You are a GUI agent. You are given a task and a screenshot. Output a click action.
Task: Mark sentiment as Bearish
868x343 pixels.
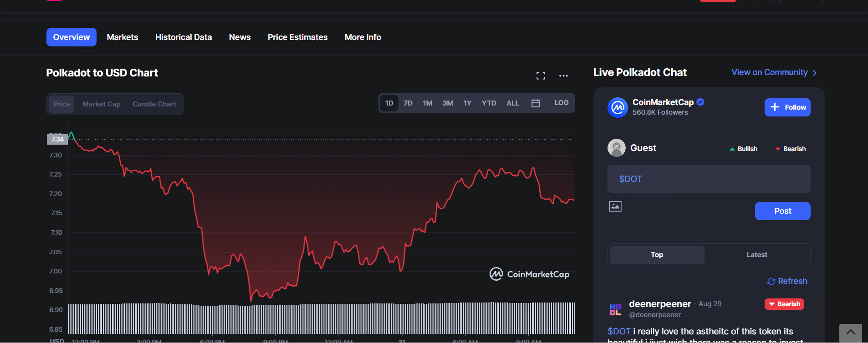pyautogui.click(x=790, y=149)
